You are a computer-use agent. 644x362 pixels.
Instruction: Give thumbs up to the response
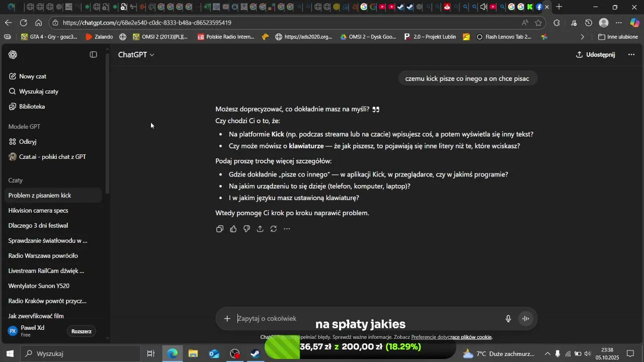(233, 229)
